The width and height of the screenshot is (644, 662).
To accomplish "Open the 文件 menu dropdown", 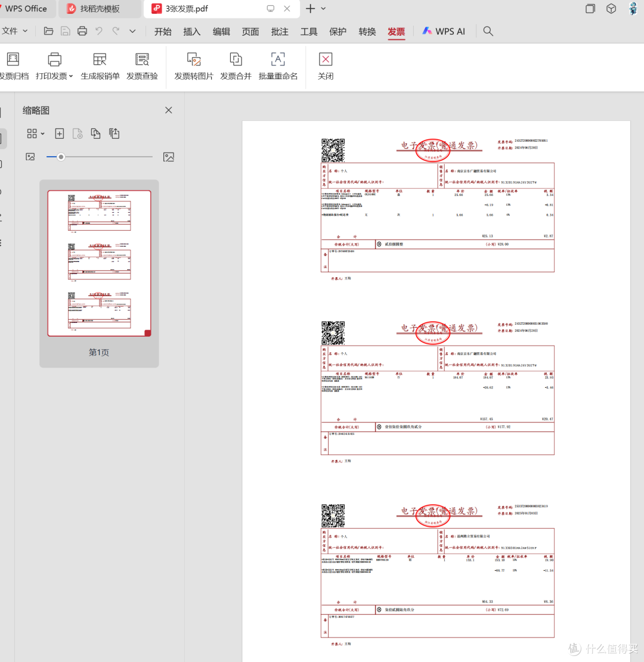I will tap(14, 31).
